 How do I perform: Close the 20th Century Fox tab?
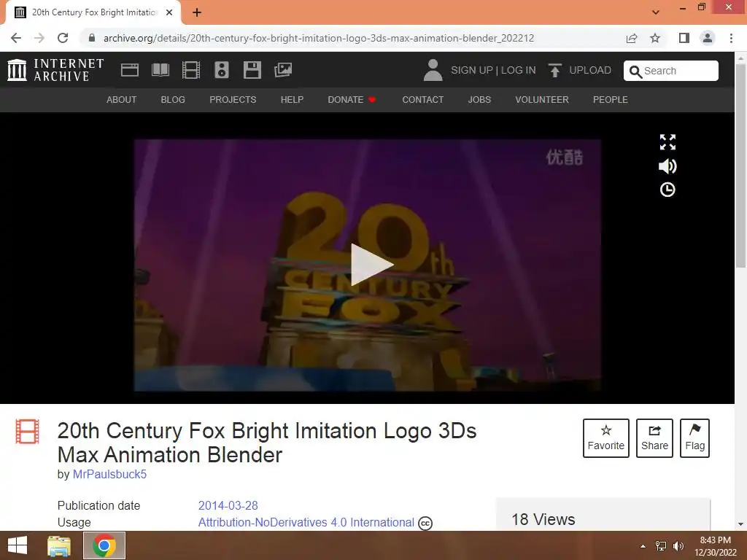(x=169, y=12)
